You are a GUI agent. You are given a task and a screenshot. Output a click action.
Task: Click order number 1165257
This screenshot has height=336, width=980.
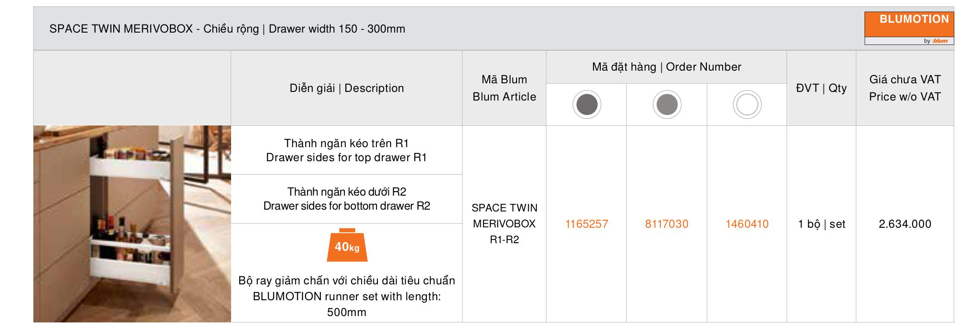587,224
